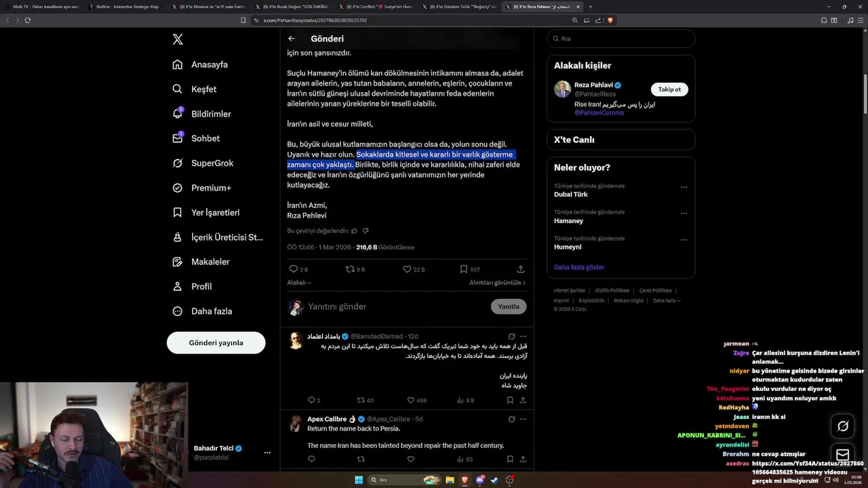The width and height of the screenshot is (868, 488).
Task: Open Yer İşaretleri bookmarks
Action: pyautogui.click(x=205, y=212)
